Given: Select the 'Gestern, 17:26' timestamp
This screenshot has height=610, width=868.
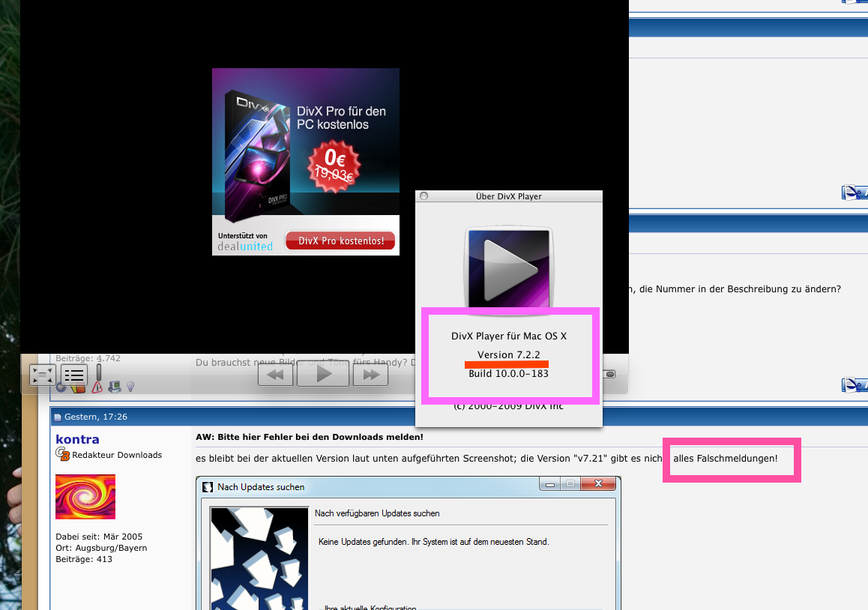Looking at the screenshot, I should [96, 417].
